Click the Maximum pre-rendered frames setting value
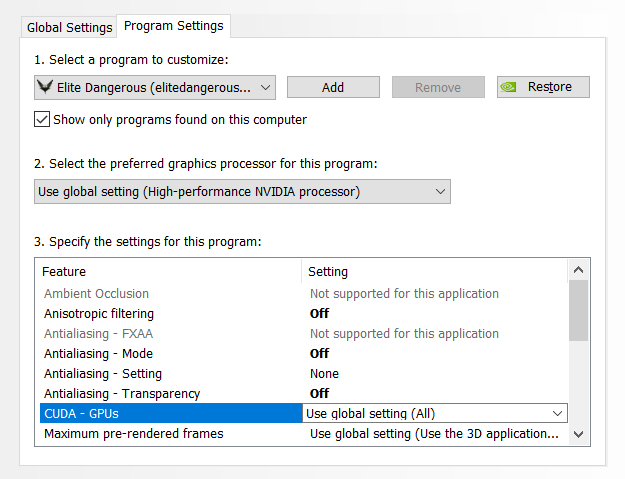Image resolution: width=625 pixels, height=479 pixels. coord(434,434)
